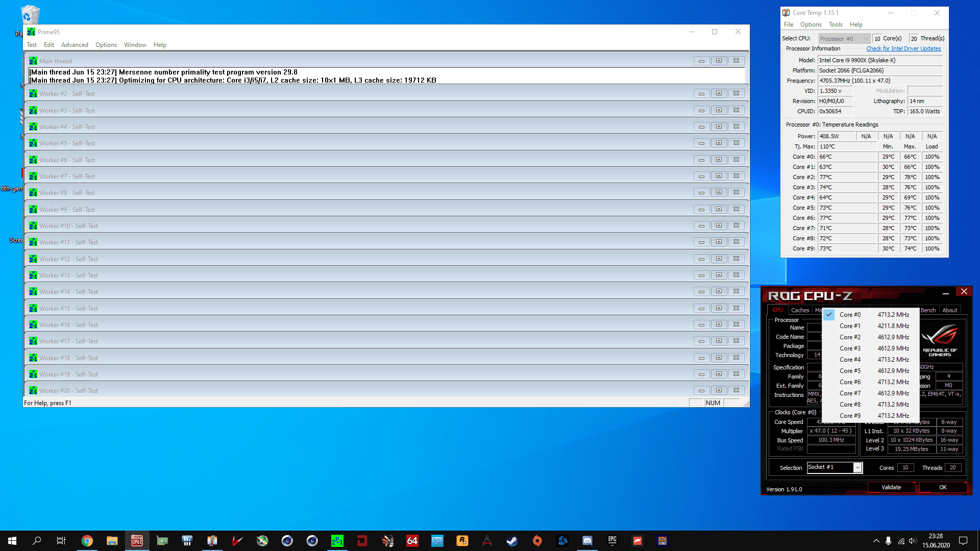The height and width of the screenshot is (551, 980).
Task: Restore the Main thread child window
Action: 719,61
